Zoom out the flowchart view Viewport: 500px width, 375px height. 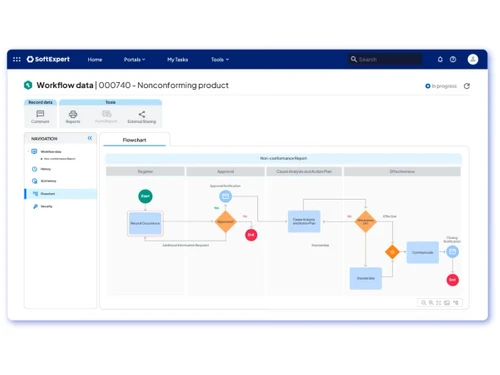click(x=424, y=303)
